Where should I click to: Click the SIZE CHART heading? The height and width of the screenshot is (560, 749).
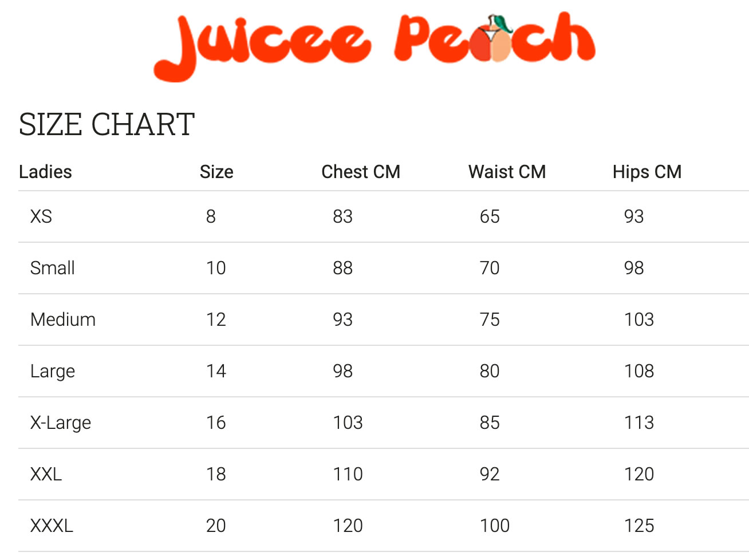coord(107,124)
